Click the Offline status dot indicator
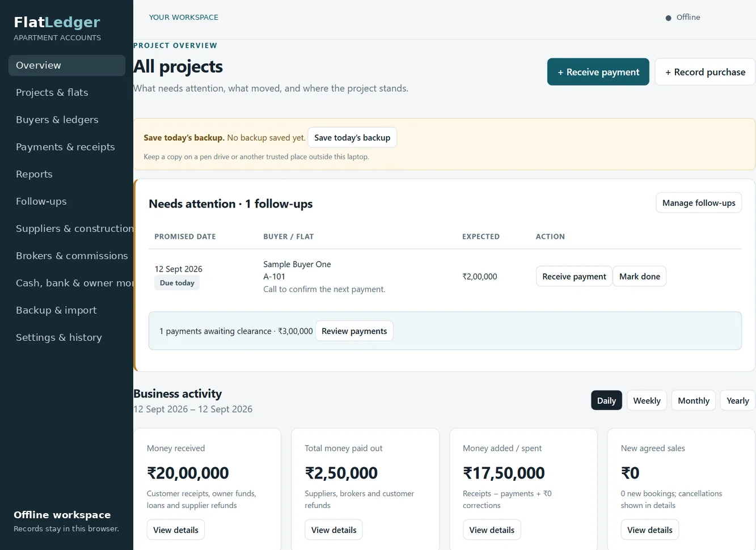Screen dimensions: 756x550 pyautogui.click(x=669, y=18)
